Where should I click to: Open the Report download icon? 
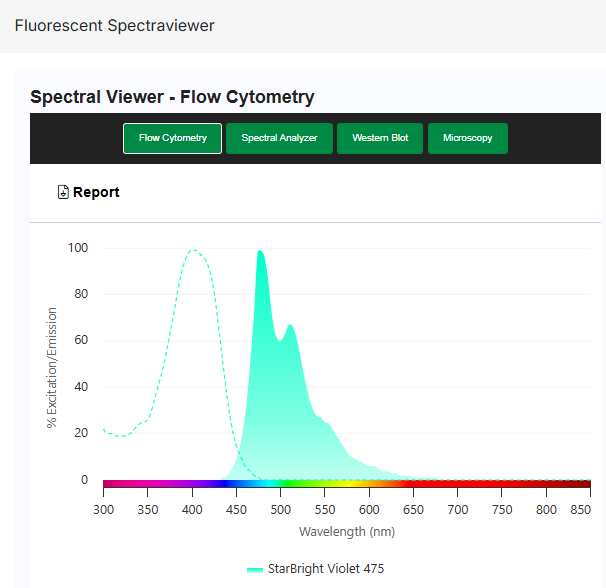click(x=63, y=192)
